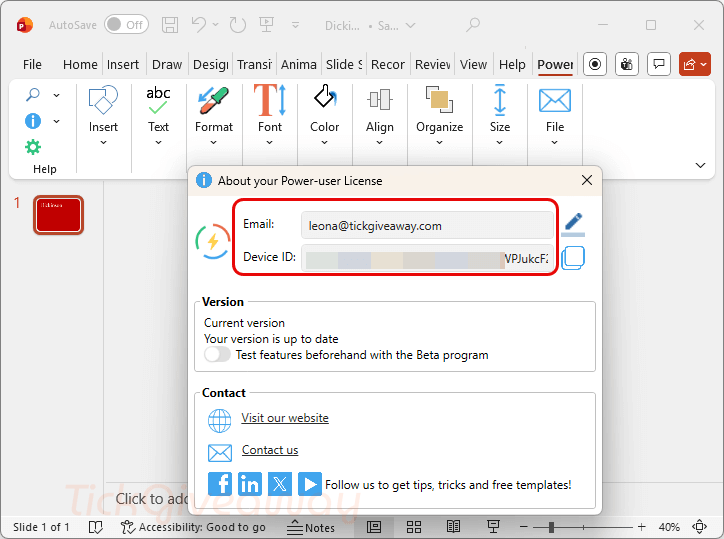Screen dimensions: 724x539
Task: Switch to the Review tab
Action: click(x=433, y=65)
